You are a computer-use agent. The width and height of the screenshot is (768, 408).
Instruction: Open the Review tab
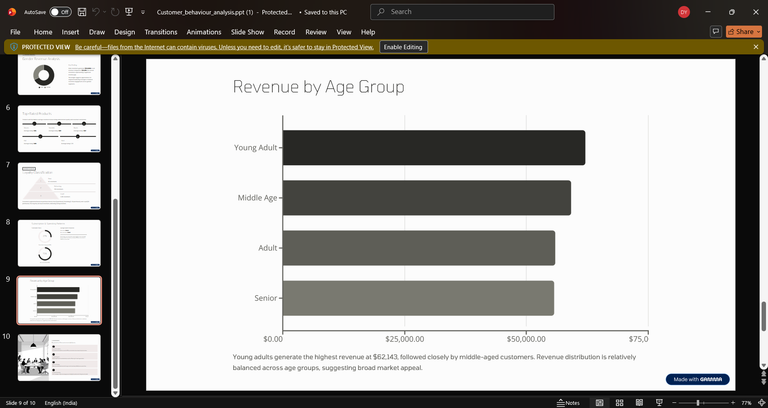click(316, 32)
